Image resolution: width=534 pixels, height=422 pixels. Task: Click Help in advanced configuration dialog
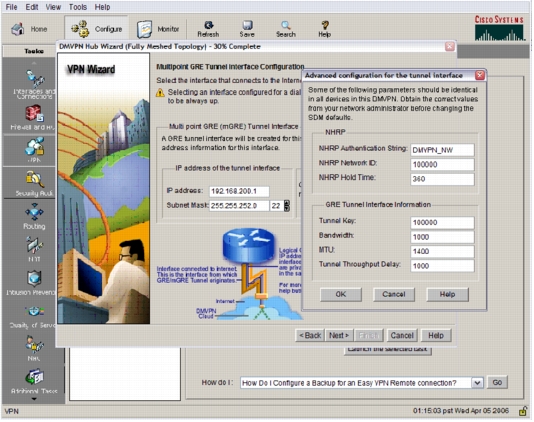pos(447,294)
